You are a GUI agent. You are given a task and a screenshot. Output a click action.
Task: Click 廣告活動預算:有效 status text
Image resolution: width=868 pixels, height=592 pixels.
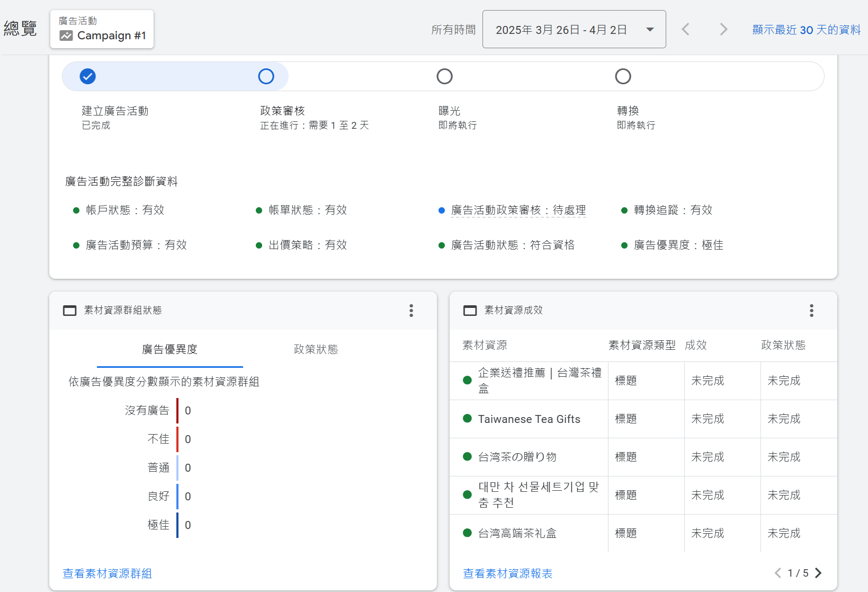tap(137, 245)
